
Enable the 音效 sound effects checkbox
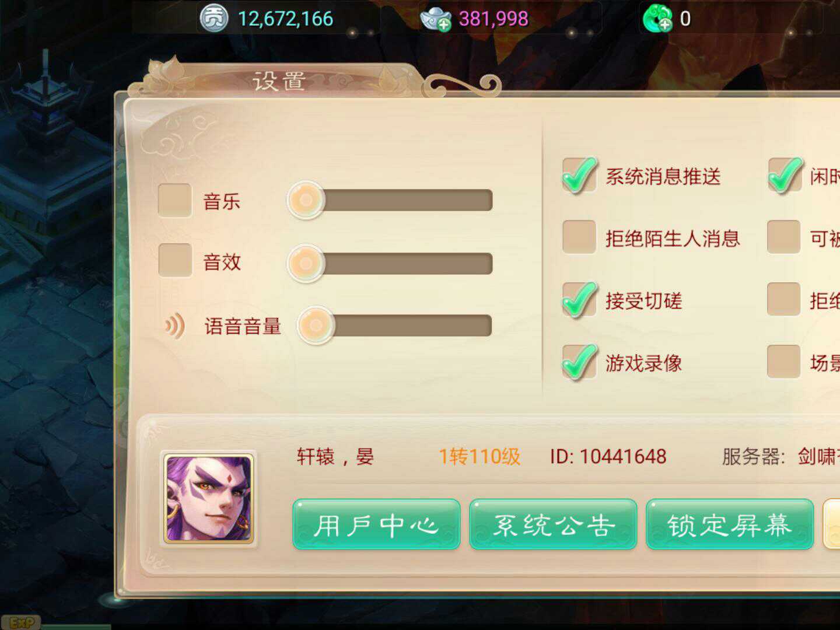[x=175, y=260]
